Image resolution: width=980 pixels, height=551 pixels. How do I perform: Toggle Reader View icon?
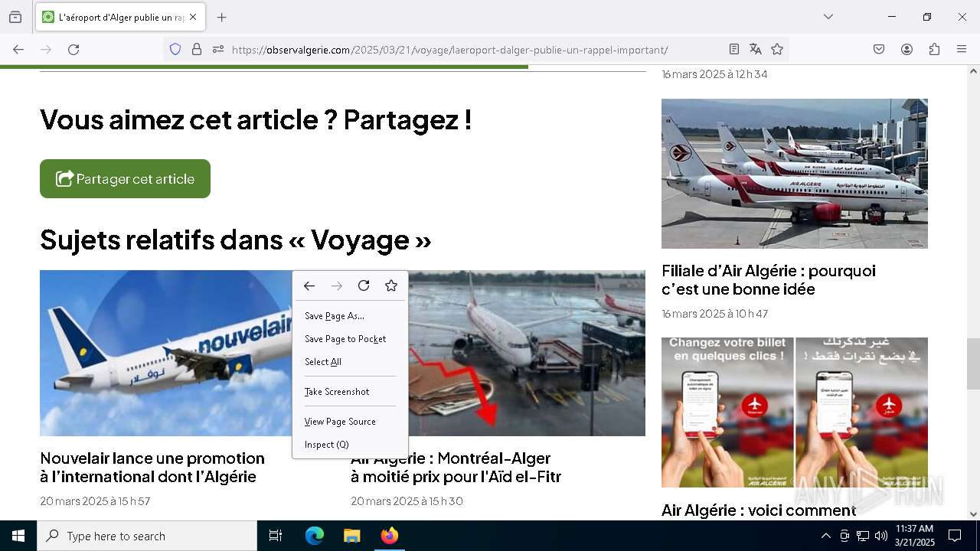(x=734, y=50)
